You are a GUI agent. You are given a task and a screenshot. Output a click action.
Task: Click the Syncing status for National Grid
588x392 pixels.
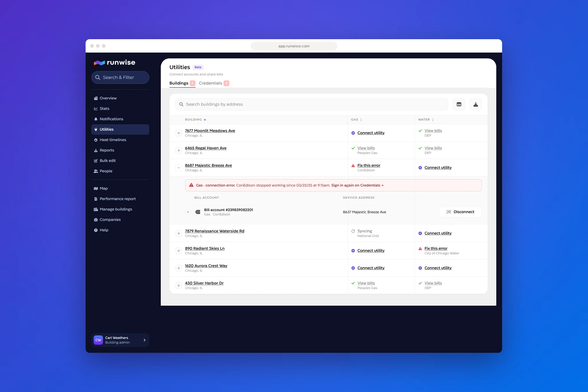365,231
